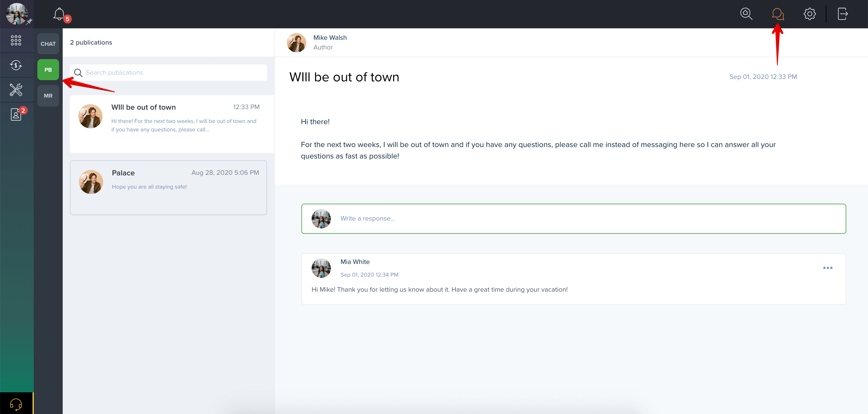Click the "2 publications" heading

[x=91, y=42]
